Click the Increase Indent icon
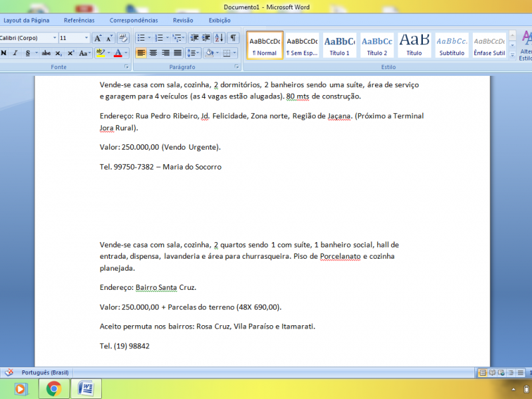 [206, 38]
